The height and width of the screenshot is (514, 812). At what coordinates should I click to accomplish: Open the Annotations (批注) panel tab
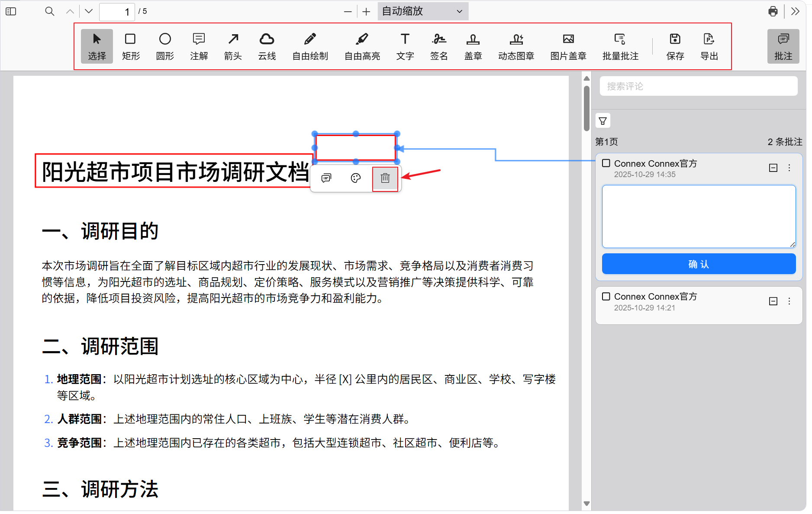pyautogui.click(x=783, y=46)
